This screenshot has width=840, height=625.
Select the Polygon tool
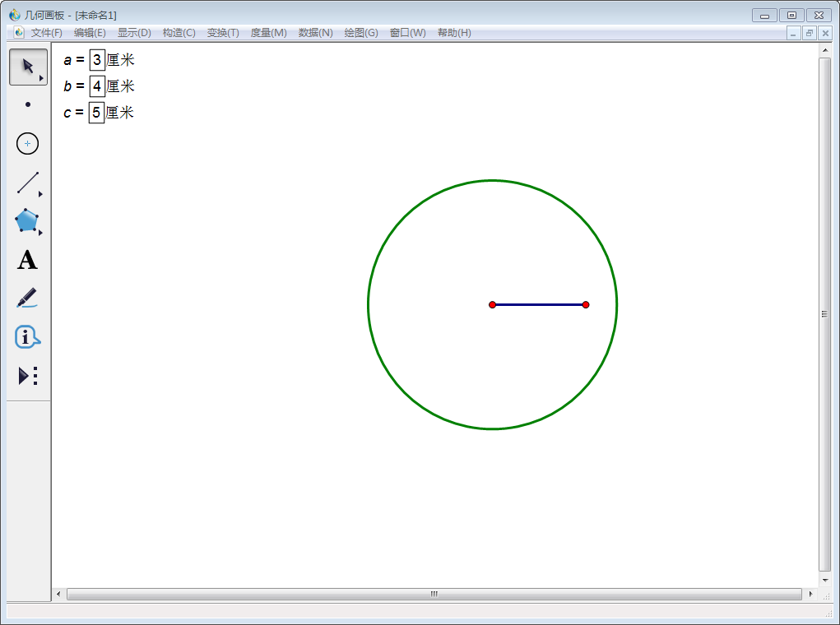click(x=27, y=220)
